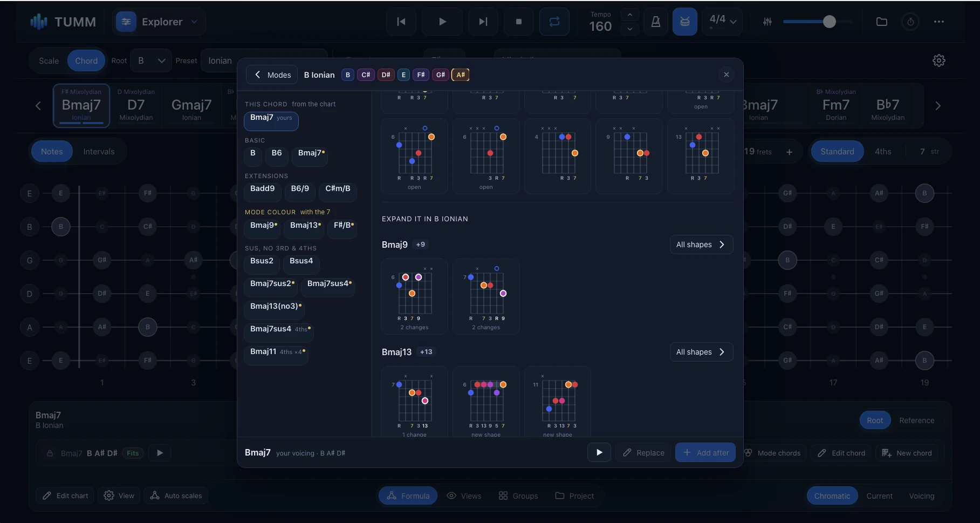The height and width of the screenshot is (523, 980).
Task: Open the three-dot more menu
Action: [939, 22]
